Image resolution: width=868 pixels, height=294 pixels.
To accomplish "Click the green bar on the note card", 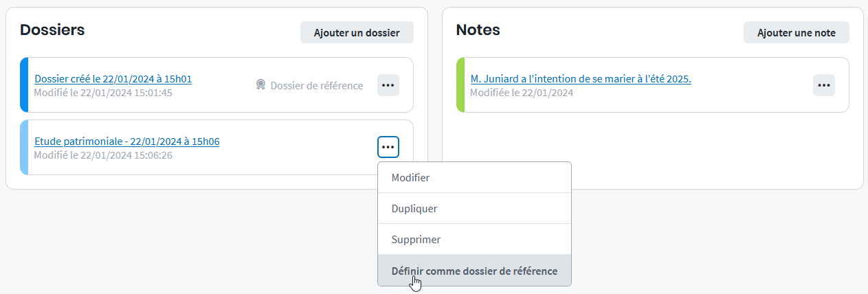I will click(x=460, y=85).
